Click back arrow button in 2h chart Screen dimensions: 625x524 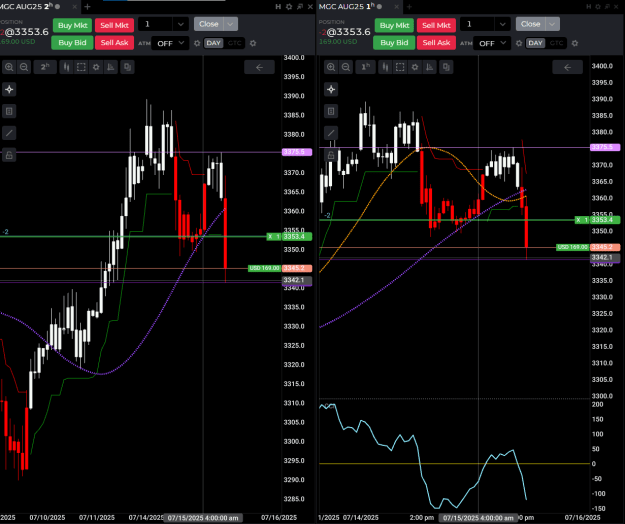click(259, 67)
